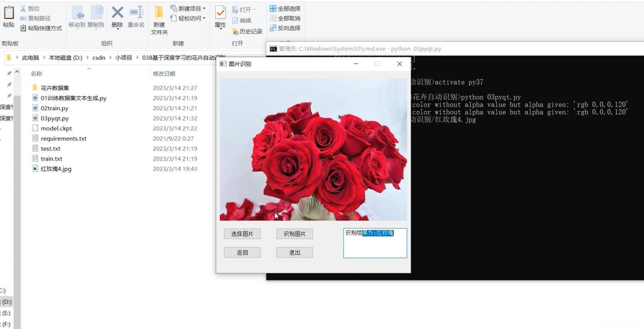Click the red roses image preview
The image size is (644, 329).
[x=313, y=149]
